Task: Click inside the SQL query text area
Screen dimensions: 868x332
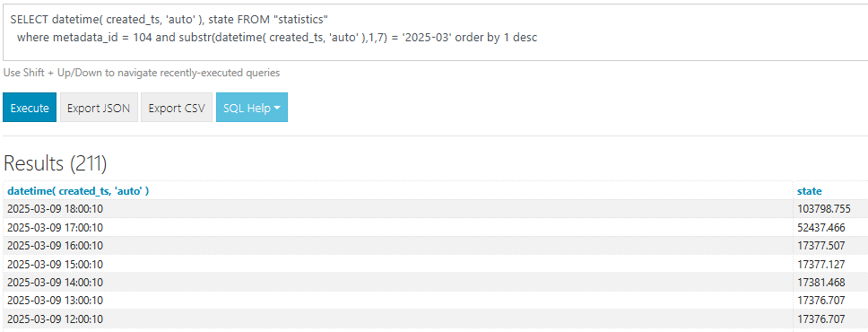Action: point(435,32)
